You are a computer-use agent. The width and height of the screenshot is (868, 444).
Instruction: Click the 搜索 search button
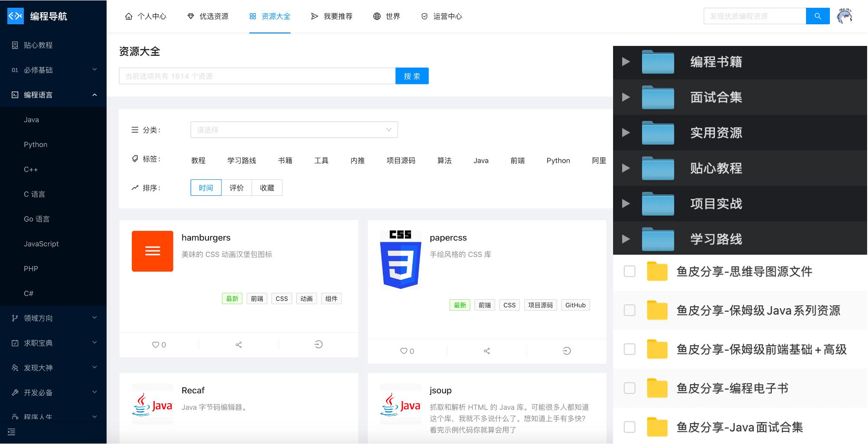[x=411, y=75]
